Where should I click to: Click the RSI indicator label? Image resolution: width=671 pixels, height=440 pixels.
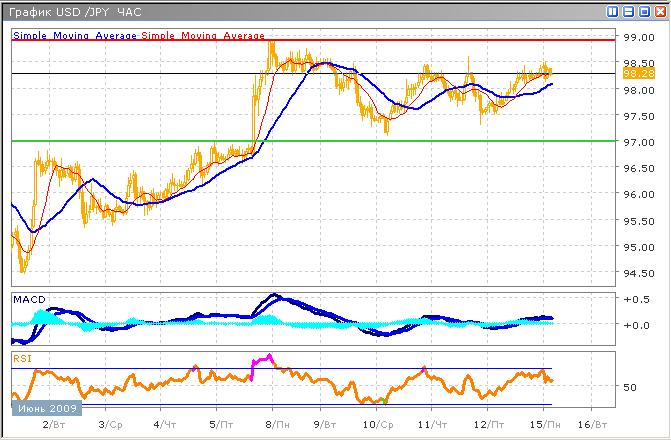22,354
